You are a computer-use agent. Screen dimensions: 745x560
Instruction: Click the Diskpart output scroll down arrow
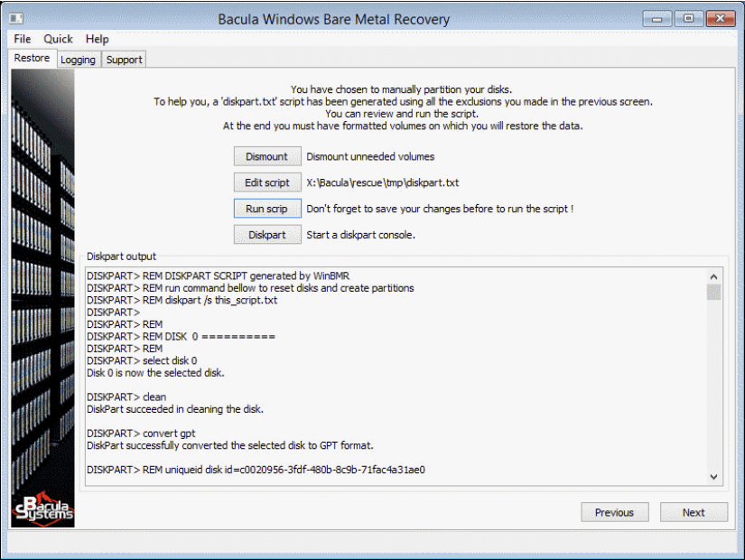(713, 476)
